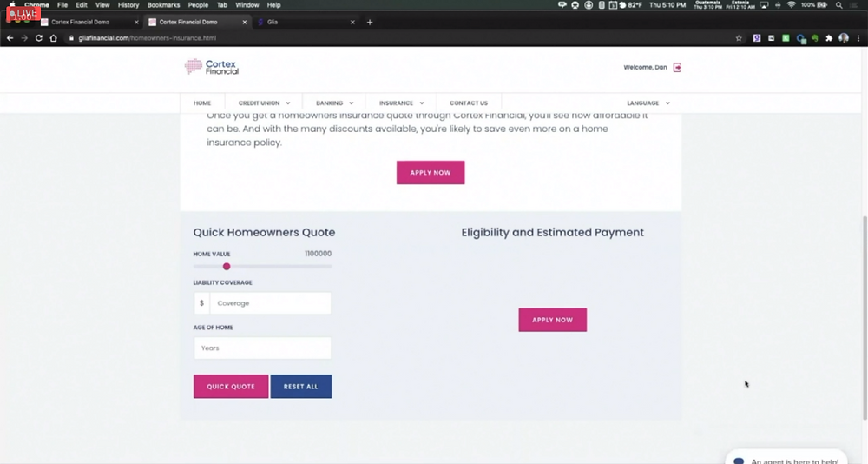This screenshot has height=464, width=868.
Task: Click the top Apply Now button
Action: click(431, 172)
